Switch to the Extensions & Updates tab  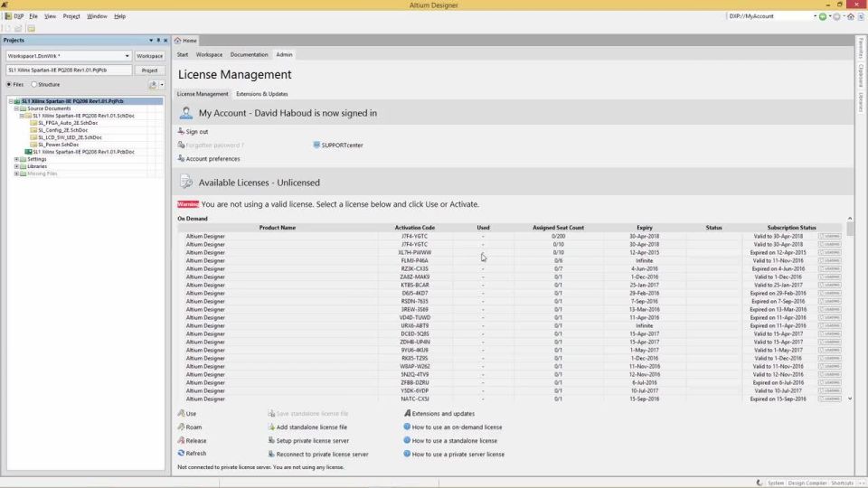point(262,94)
